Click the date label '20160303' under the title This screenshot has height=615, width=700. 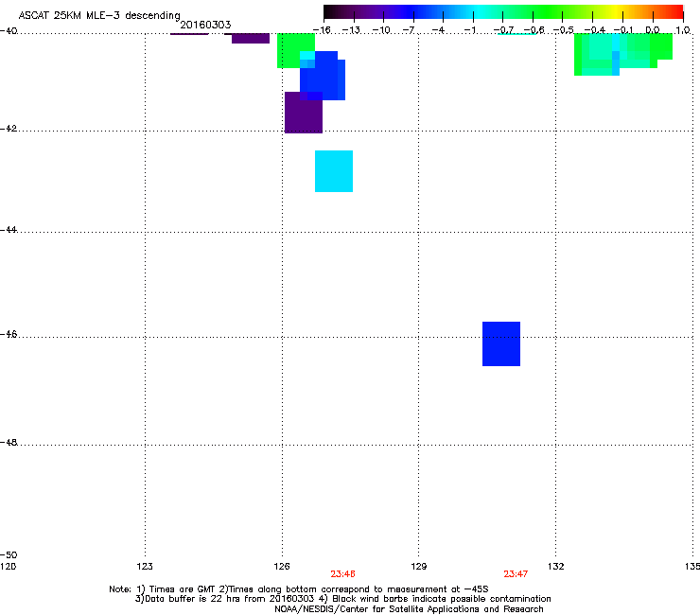(x=205, y=25)
